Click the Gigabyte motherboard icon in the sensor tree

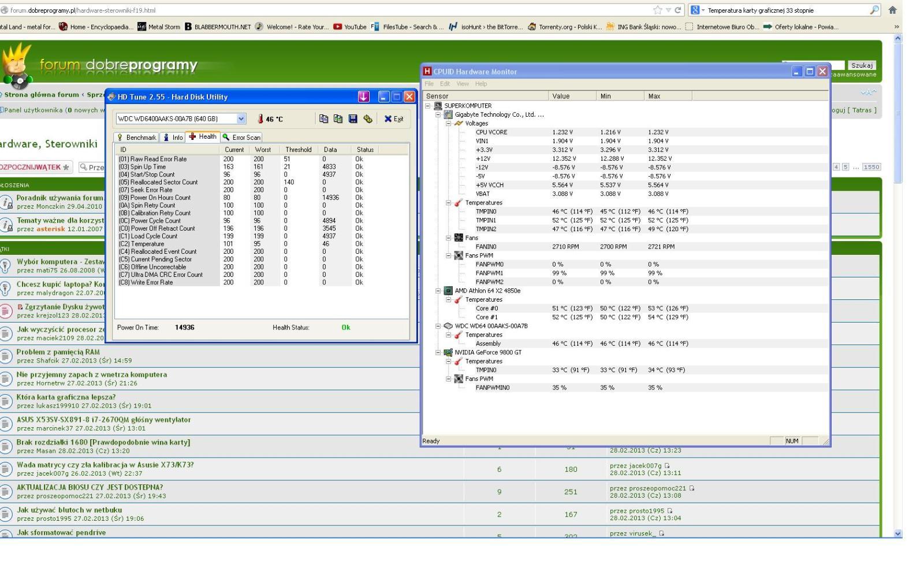coord(448,114)
